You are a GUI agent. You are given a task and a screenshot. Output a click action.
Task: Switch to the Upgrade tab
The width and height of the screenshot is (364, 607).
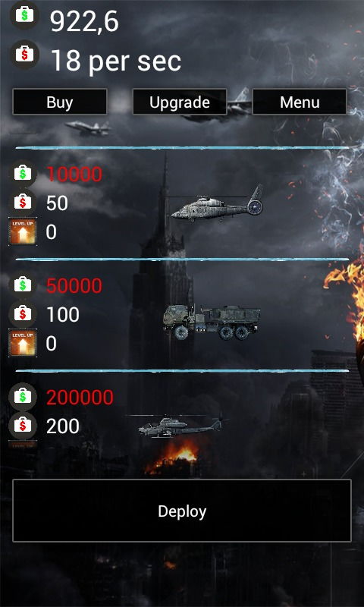pos(180,102)
